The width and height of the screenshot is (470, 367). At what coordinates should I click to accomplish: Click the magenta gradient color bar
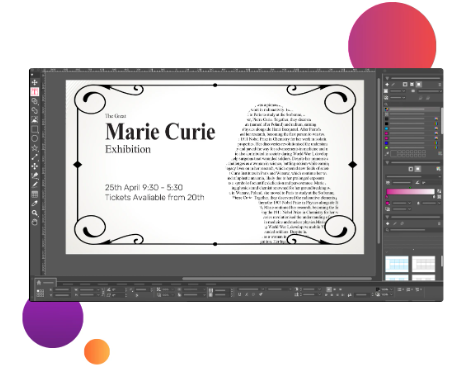pos(410,192)
